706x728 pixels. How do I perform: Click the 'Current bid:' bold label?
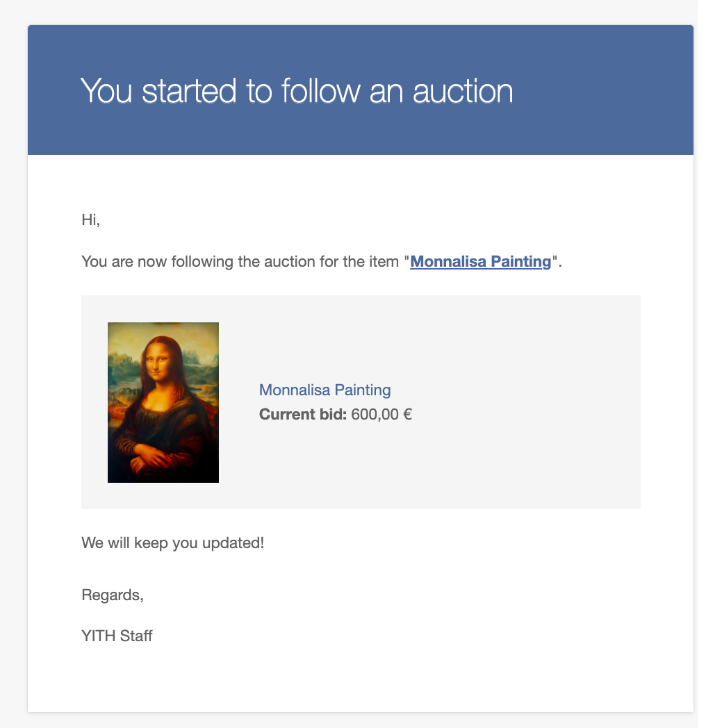[x=303, y=414]
